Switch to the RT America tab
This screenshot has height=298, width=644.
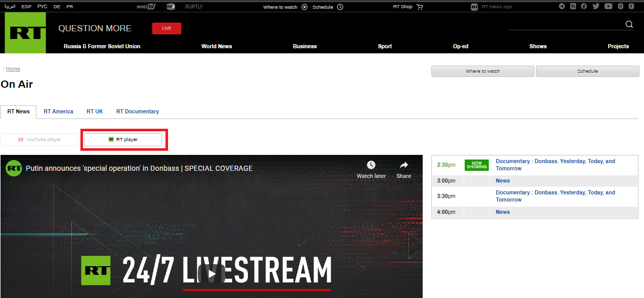tap(58, 112)
